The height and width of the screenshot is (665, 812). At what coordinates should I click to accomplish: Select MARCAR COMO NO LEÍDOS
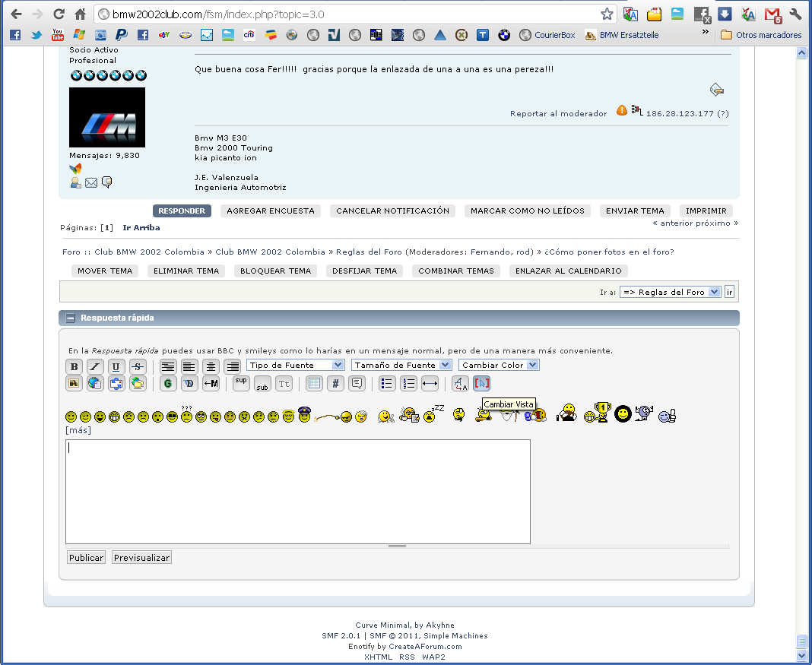[x=527, y=211]
